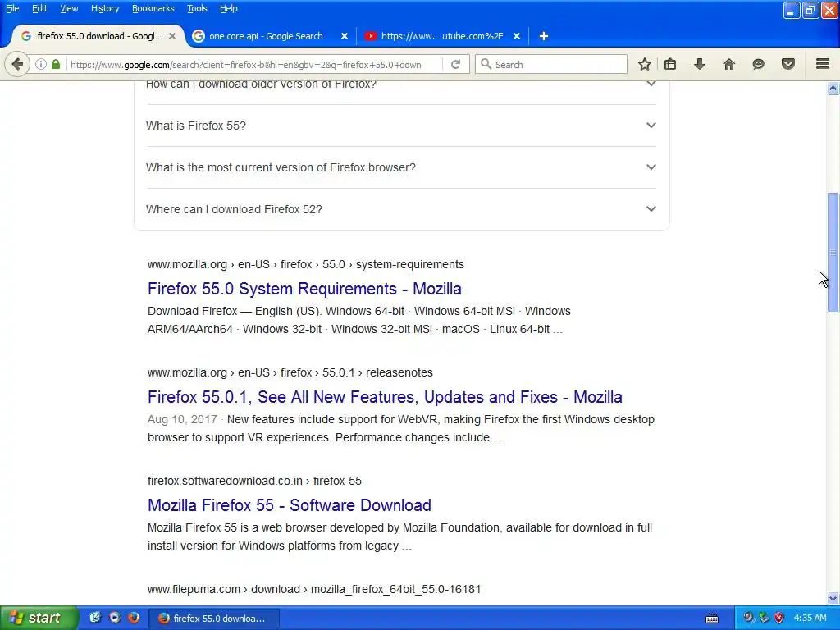The height and width of the screenshot is (630, 840).
Task: Open the Edit menu
Action: click(x=39, y=8)
